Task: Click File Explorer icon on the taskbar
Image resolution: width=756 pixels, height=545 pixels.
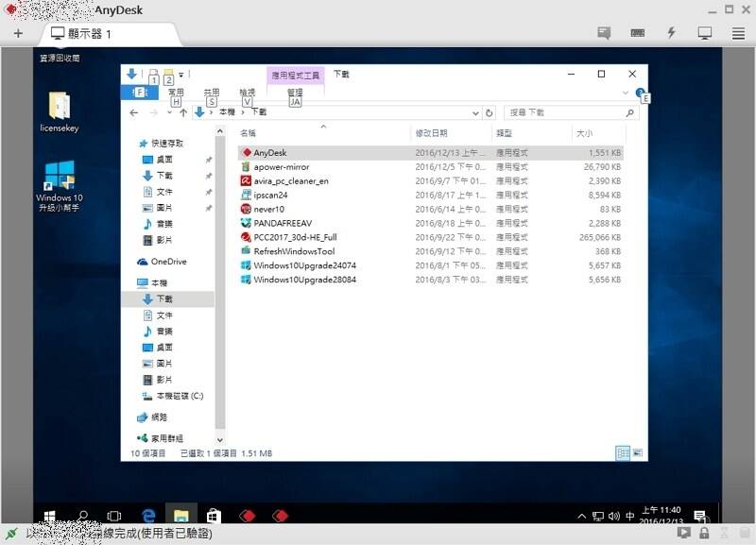Action: (180, 516)
